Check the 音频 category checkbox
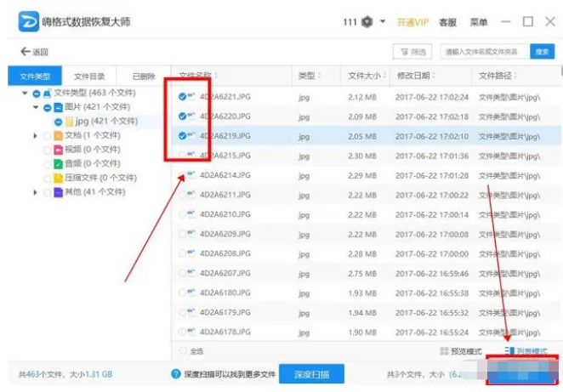The width and height of the screenshot is (563, 392). (x=47, y=164)
